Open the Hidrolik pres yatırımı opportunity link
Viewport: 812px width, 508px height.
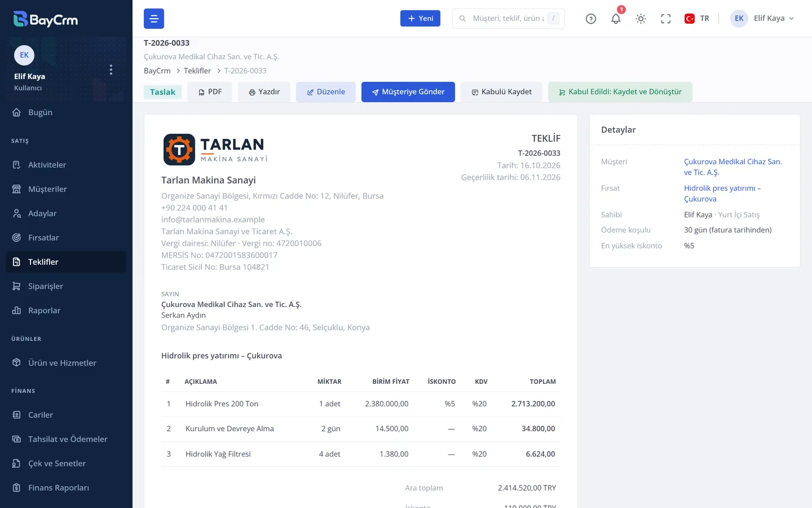click(722, 194)
